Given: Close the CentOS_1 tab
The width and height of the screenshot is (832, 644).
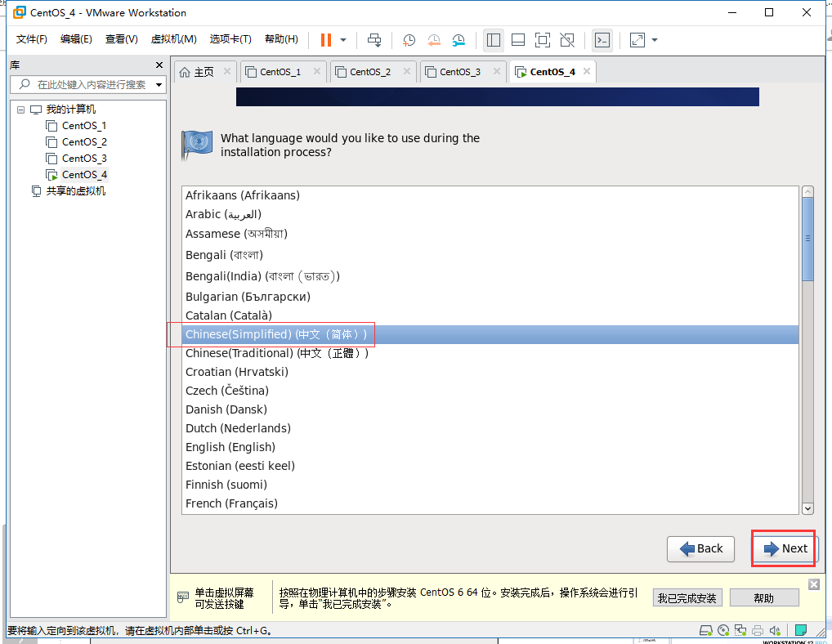Looking at the screenshot, I should tap(317, 71).
